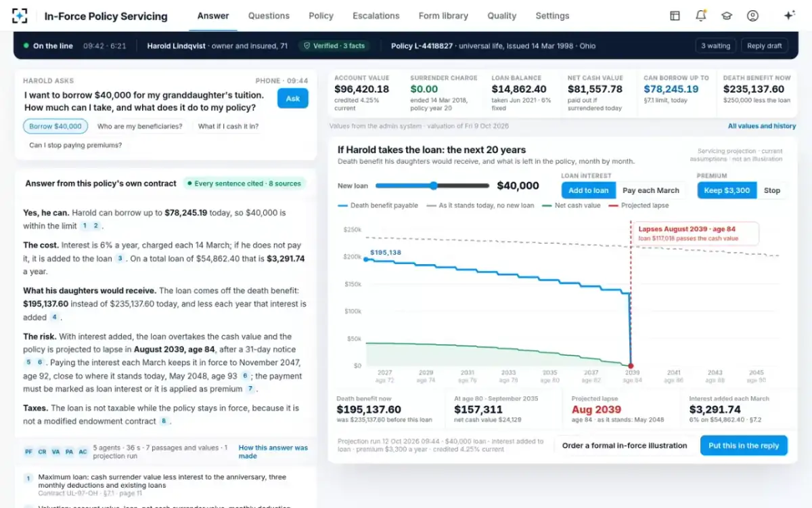Select the Who are my beneficiaries? chip
812x508 pixels.
coord(139,126)
